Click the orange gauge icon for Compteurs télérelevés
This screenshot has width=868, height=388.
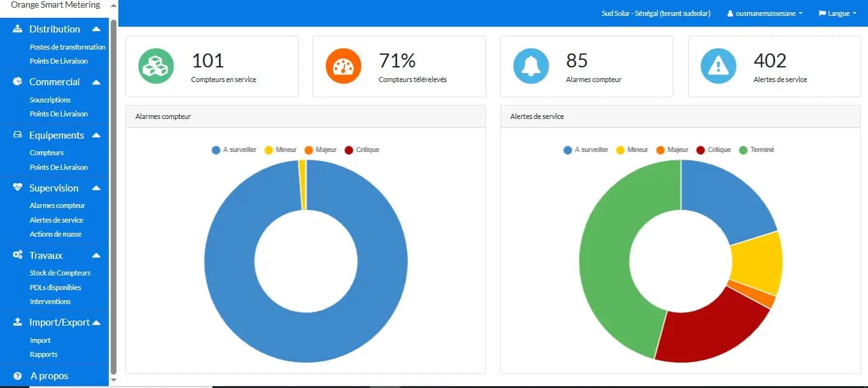pos(344,66)
